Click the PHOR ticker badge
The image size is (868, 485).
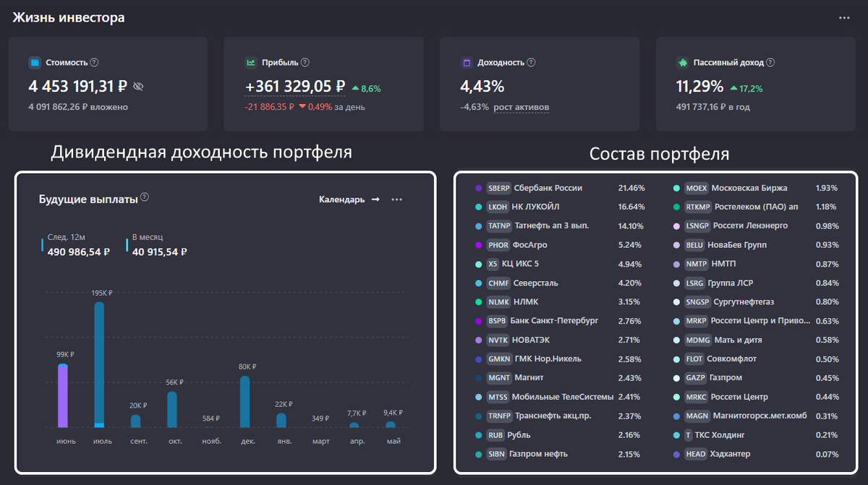click(x=498, y=245)
